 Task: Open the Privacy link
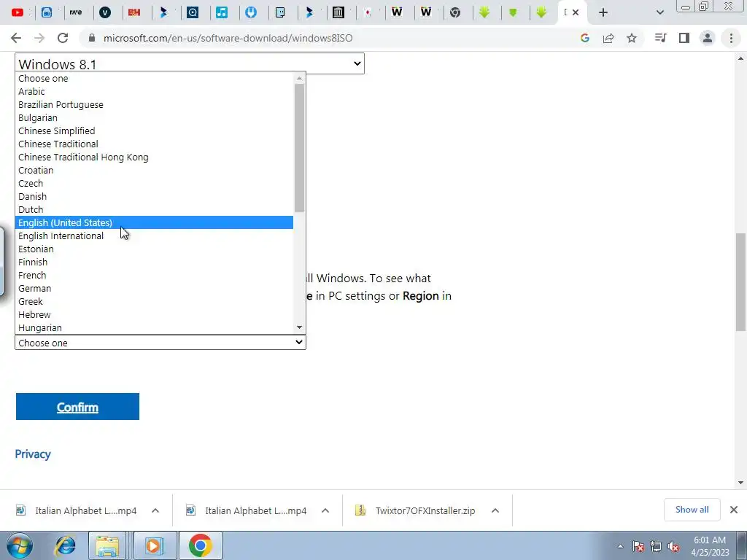click(x=32, y=454)
